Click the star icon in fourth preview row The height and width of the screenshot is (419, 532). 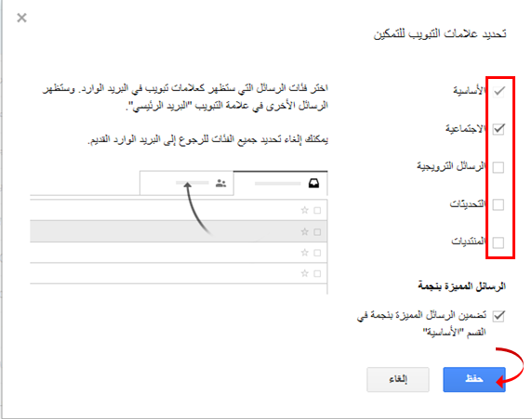point(305,273)
